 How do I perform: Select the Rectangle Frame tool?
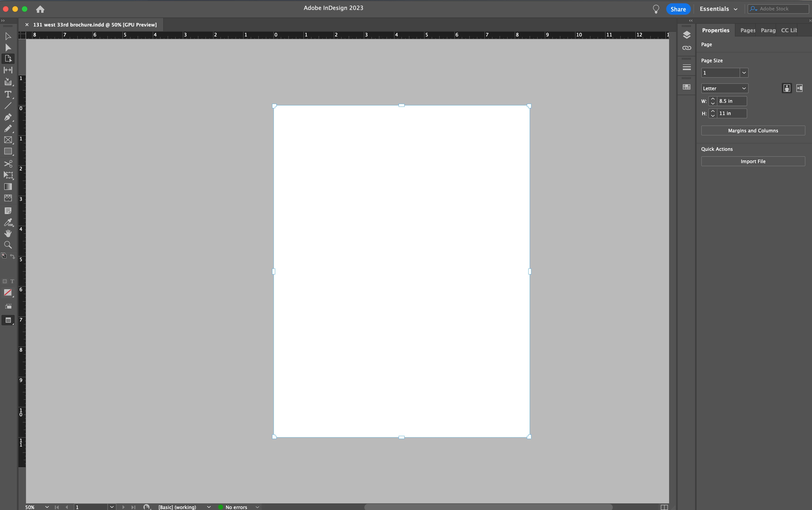click(8, 140)
